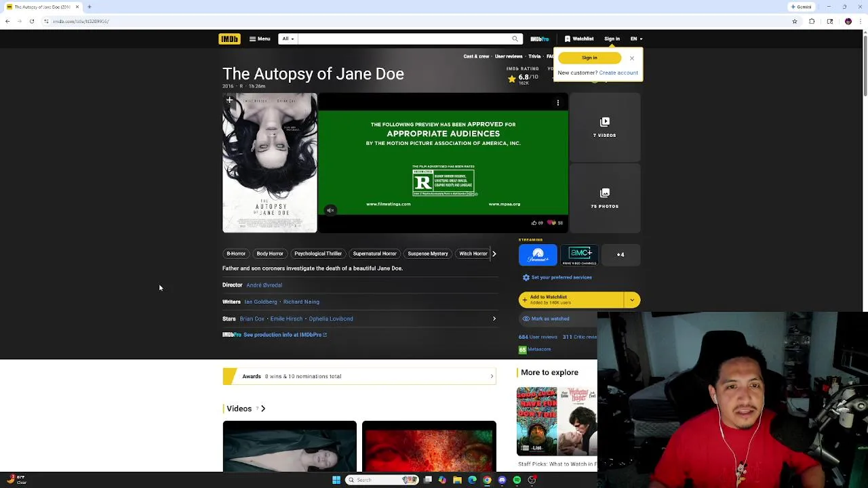Click the AMC+ streaming icon
The width and height of the screenshot is (868, 488).
point(580,255)
